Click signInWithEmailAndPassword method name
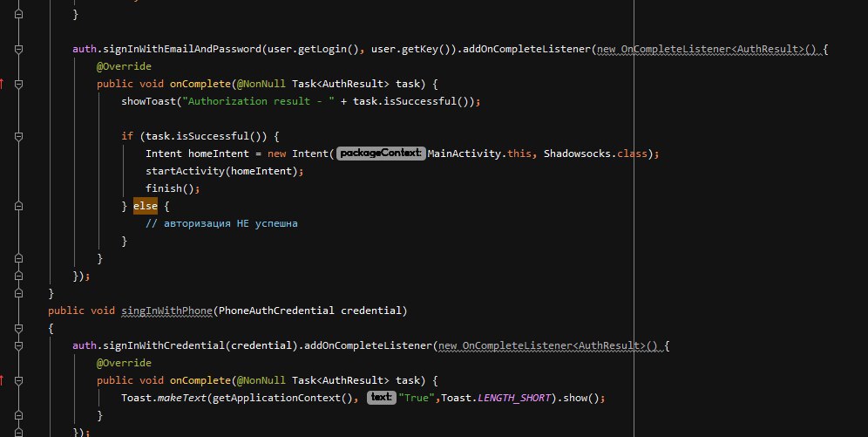This screenshot has height=437, width=868. pyautogui.click(x=182, y=50)
